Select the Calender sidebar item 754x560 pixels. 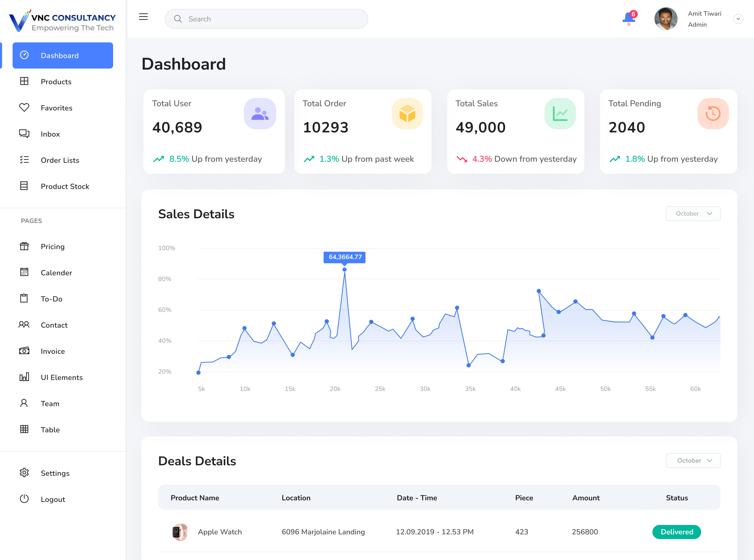pyautogui.click(x=56, y=273)
